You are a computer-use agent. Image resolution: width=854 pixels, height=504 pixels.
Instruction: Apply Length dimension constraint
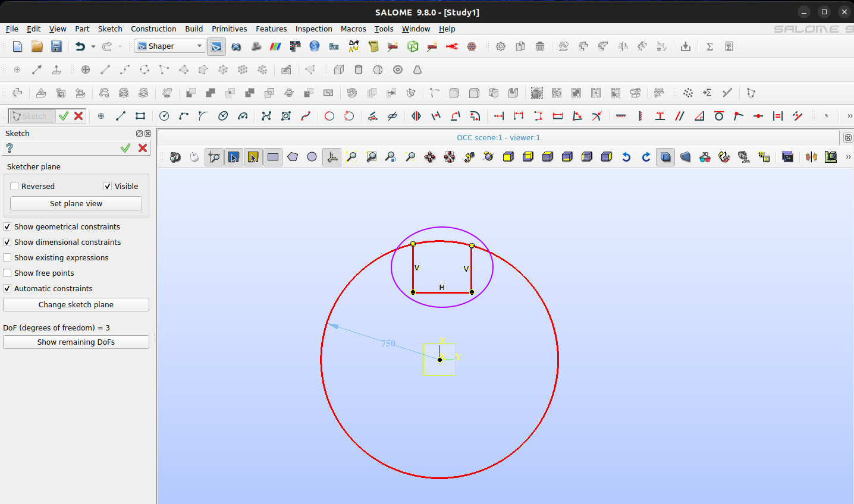point(558,116)
